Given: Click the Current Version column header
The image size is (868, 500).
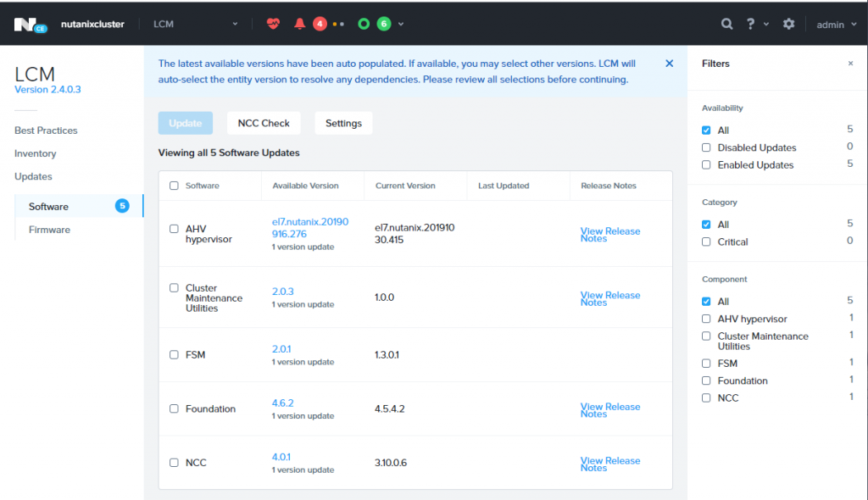Looking at the screenshot, I should click(x=405, y=186).
